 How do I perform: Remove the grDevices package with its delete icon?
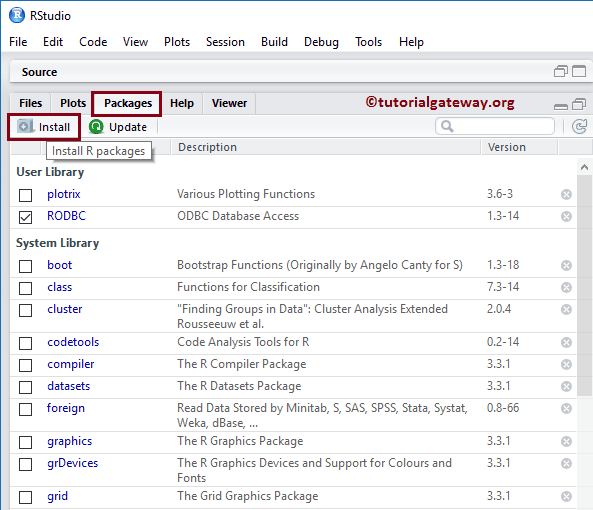pyautogui.click(x=566, y=463)
